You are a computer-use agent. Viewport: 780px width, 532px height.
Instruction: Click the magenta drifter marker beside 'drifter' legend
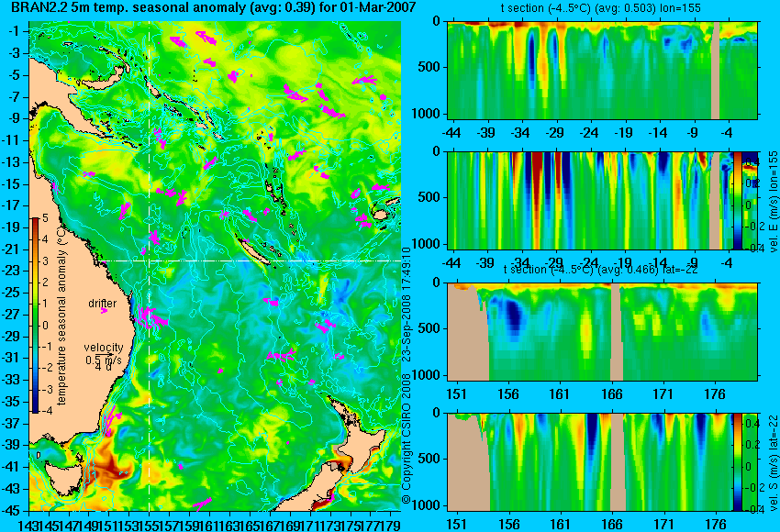click(104, 311)
